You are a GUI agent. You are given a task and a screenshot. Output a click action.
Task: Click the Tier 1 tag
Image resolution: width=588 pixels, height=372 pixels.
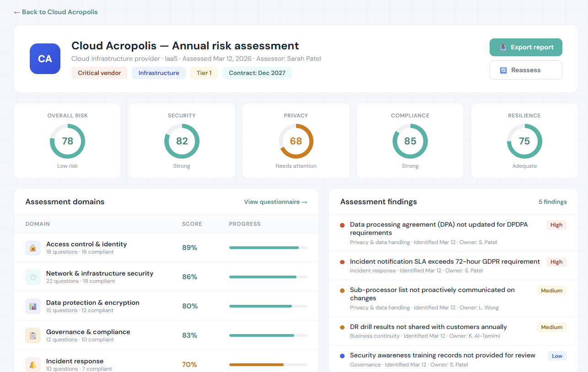(204, 73)
